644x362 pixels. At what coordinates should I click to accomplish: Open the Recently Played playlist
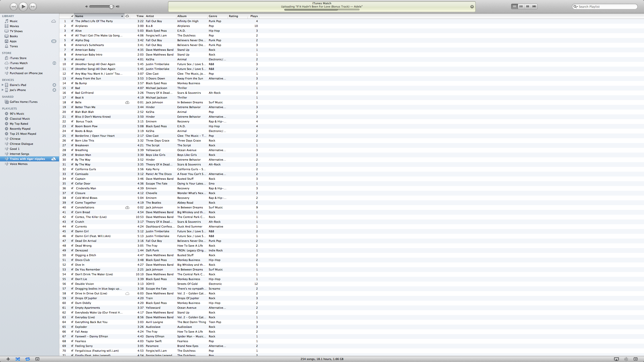coord(20,129)
